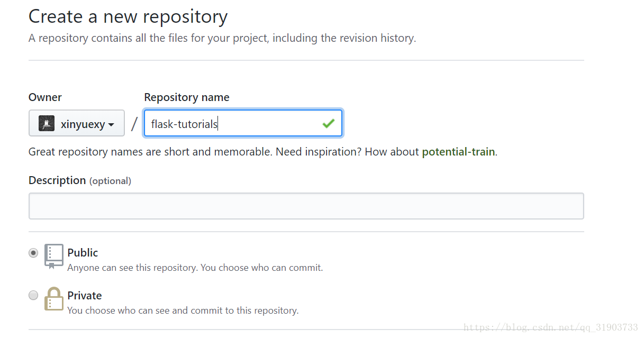This screenshot has width=644, height=338.
Task: Click the private repository lock icon
Action: 54,298
